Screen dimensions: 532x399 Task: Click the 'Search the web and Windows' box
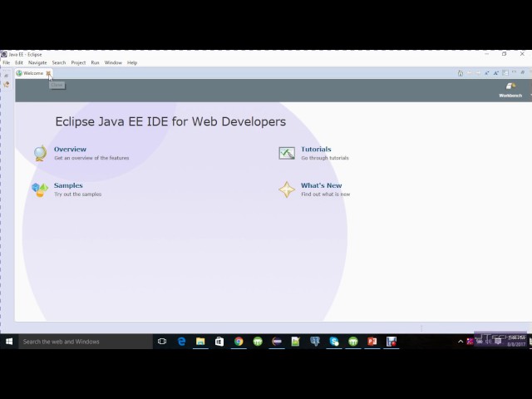86,342
